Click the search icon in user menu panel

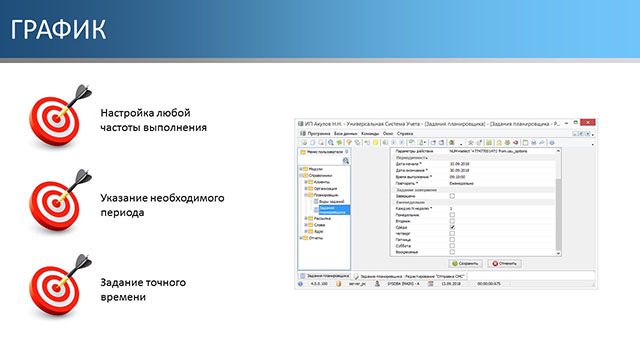346,161
